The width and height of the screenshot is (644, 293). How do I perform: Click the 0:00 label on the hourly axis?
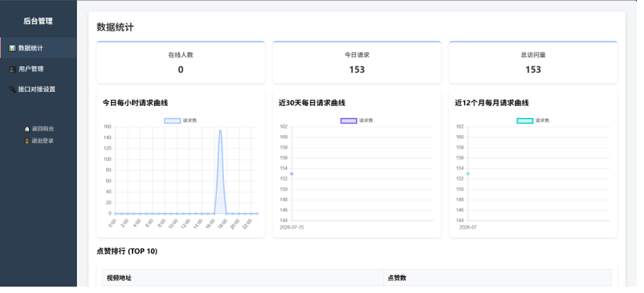point(112,223)
